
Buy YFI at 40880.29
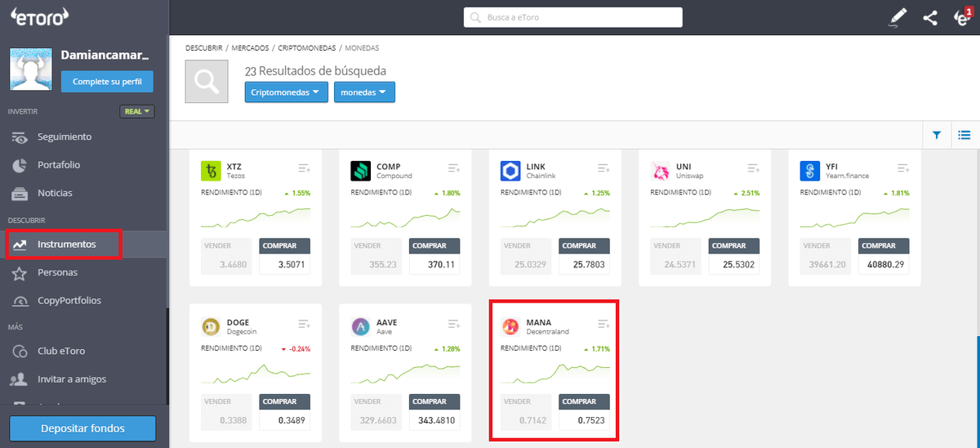tap(884, 256)
